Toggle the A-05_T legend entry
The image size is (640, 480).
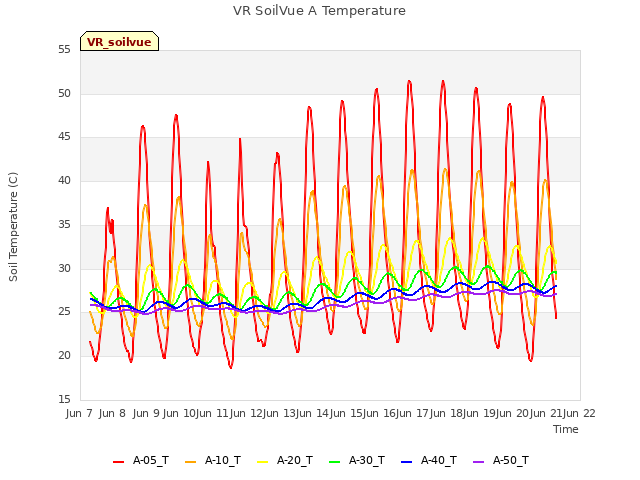[x=141, y=460]
